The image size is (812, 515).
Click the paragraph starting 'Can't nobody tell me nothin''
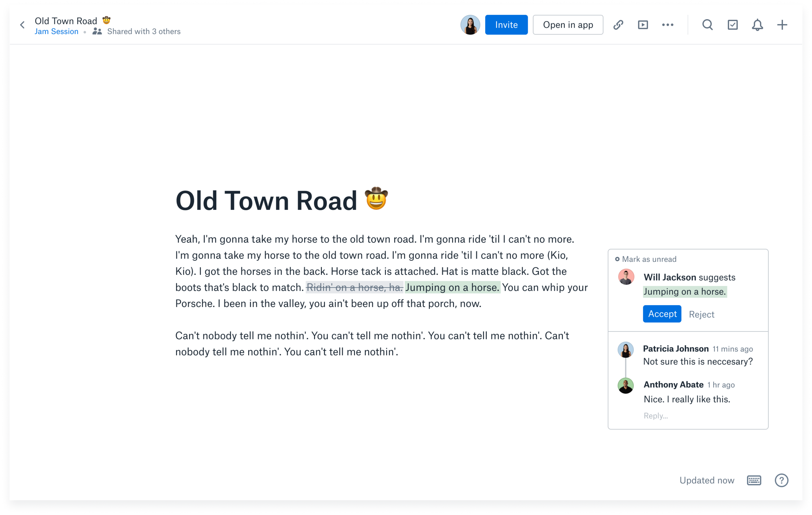click(372, 344)
